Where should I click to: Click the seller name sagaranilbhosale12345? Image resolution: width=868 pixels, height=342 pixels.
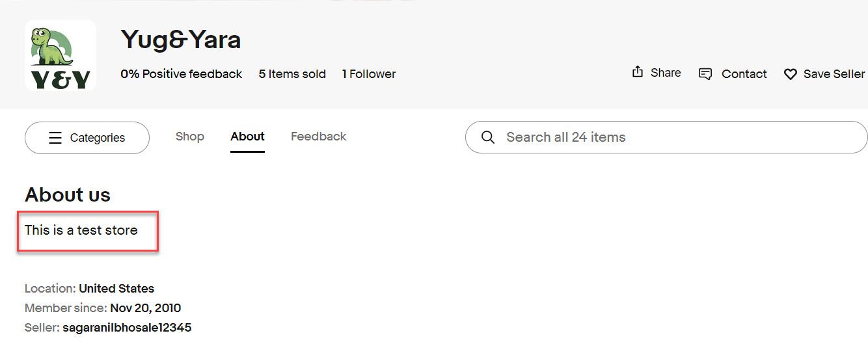127,327
